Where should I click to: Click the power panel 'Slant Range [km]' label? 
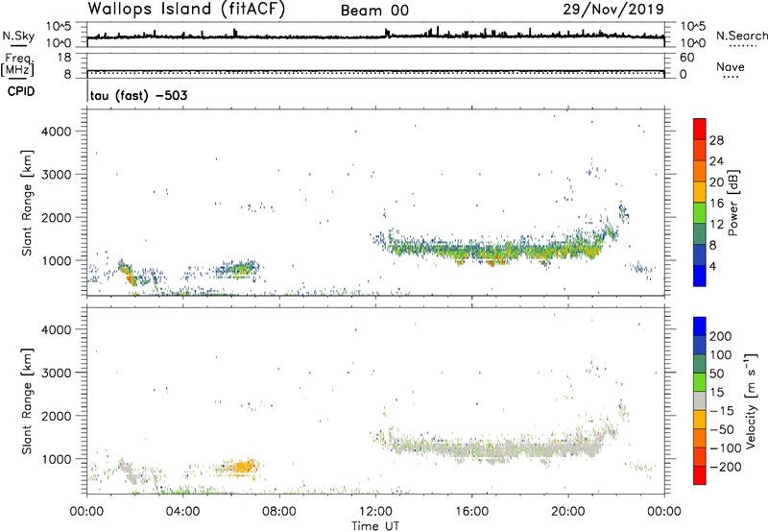point(27,203)
